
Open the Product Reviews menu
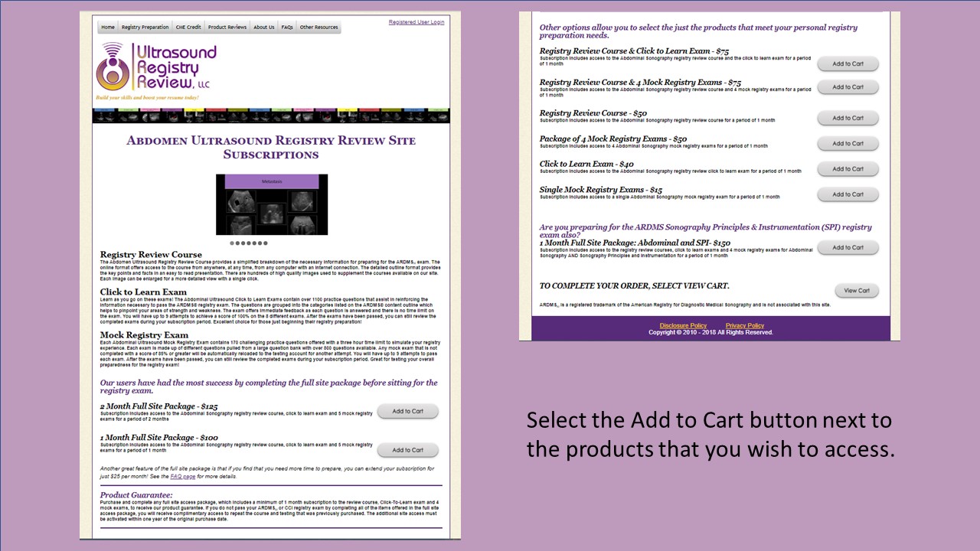pos(227,28)
